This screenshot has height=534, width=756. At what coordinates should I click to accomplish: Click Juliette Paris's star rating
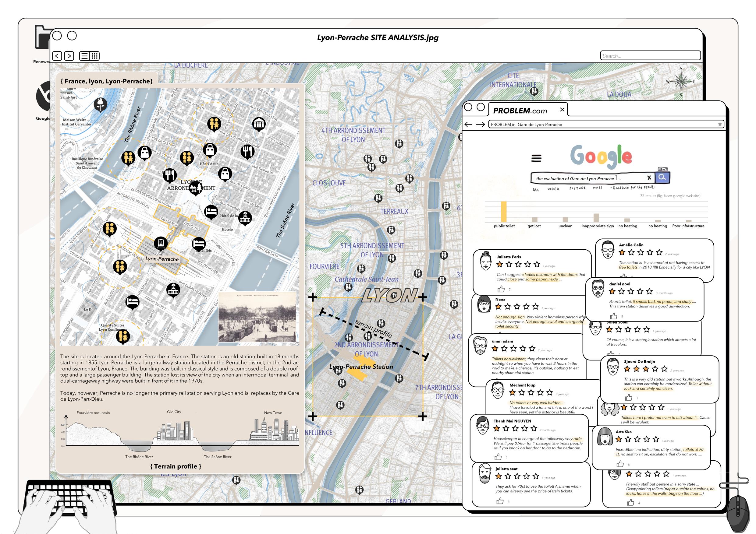point(518,264)
